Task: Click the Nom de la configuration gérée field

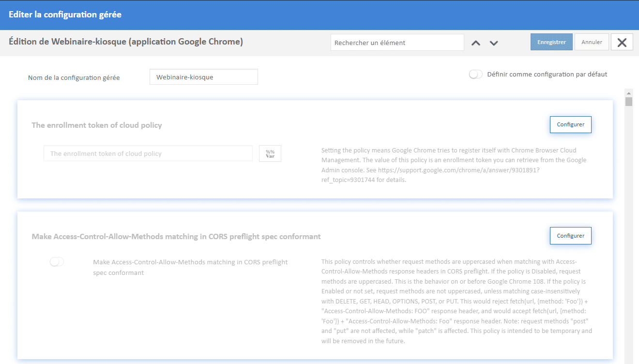Action: point(204,77)
